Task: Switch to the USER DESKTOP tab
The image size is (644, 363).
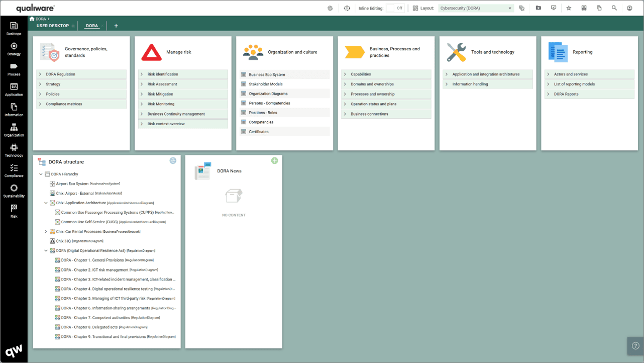Action: [53, 26]
